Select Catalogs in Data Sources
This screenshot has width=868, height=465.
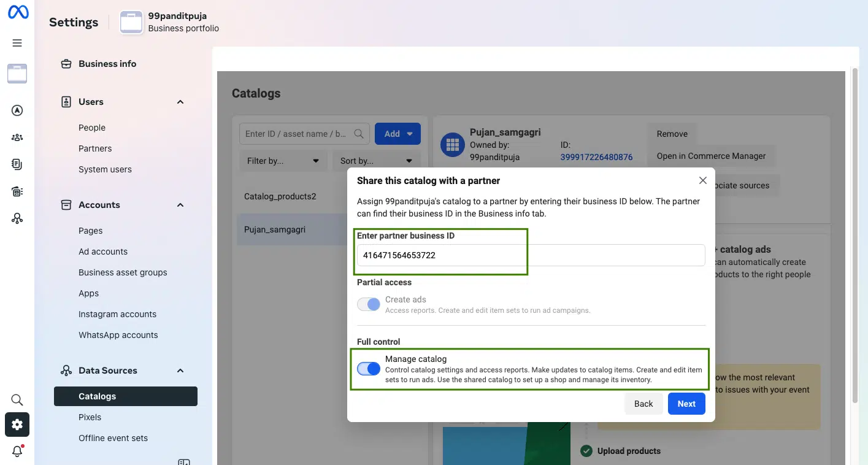(x=126, y=396)
